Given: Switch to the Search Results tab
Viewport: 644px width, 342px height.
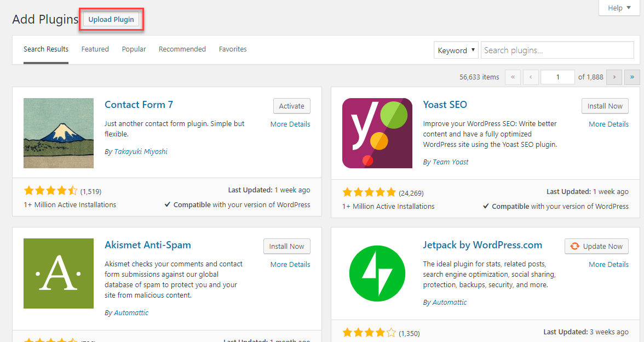Looking at the screenshot, I should tap(46, 49).
